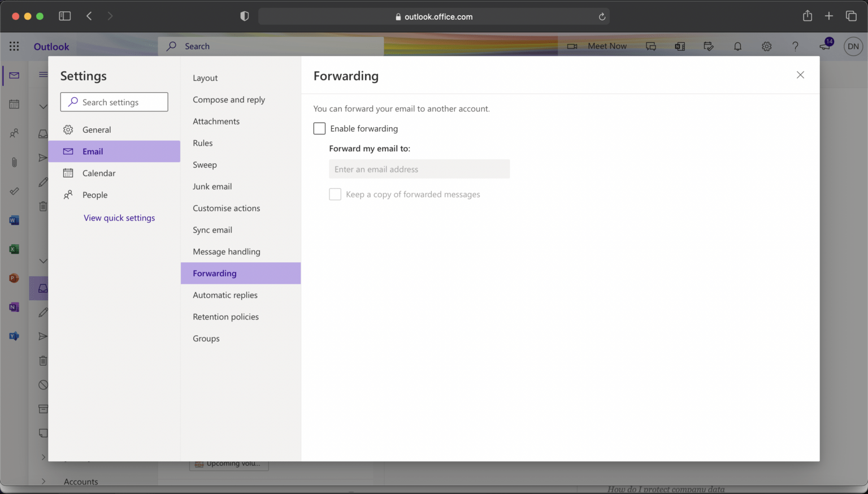Screen dimensions: 868x494
Task: Launch Excel from the left sidebar
Action: click(14, 249)
